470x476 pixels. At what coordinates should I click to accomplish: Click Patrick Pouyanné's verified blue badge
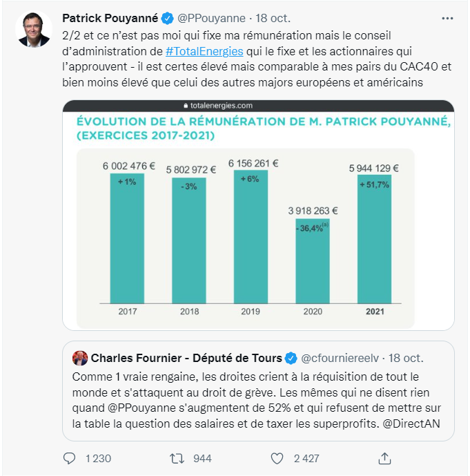(167, 19)
